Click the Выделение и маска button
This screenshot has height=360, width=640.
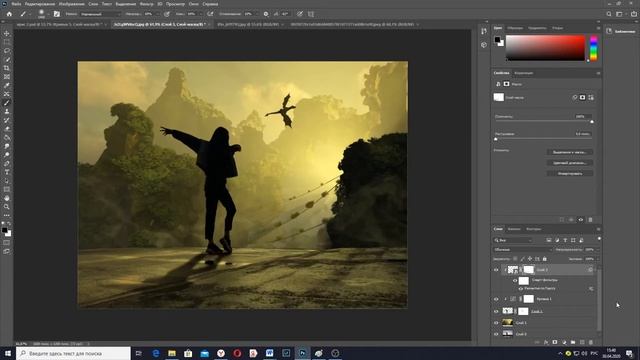[x=569, y=152]
